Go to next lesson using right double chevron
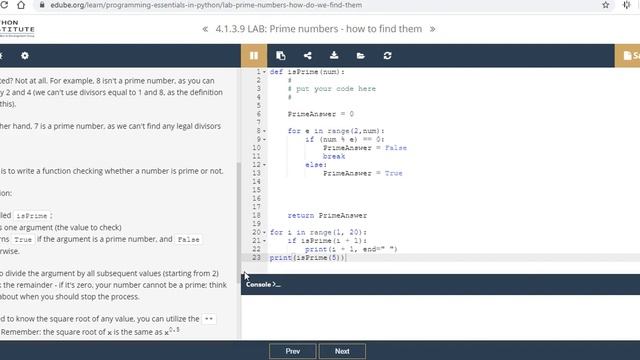Viewport: 640px width, 360px height. click(432, 29)
